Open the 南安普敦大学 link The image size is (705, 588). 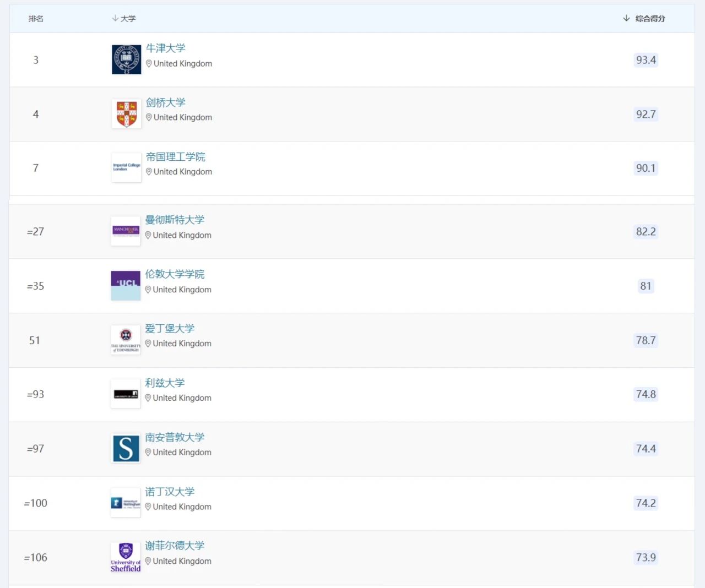coord(175,437)
